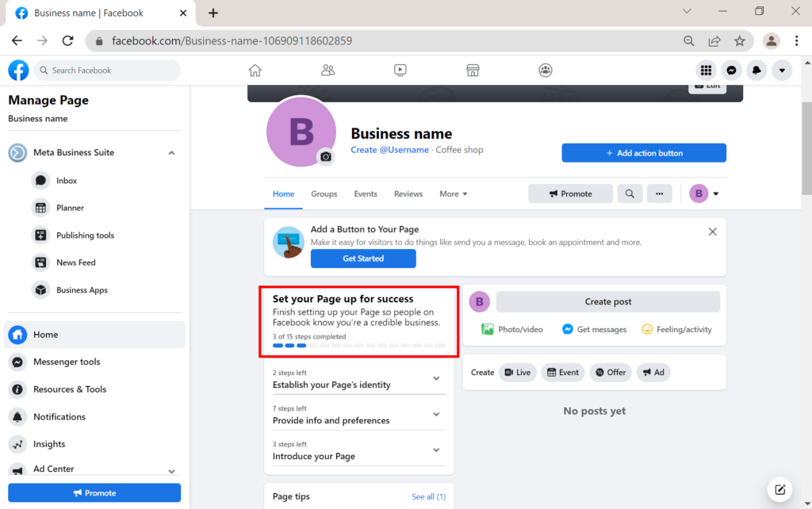Click the setup steps progress bar
The height and width of the screenshot is (509, 812).
(x=359, y=346)
